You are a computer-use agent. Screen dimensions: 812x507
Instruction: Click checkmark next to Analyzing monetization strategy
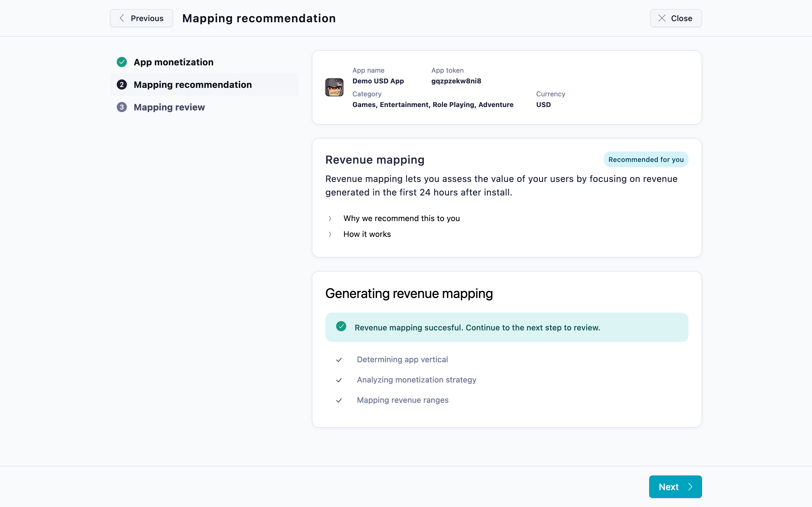tap(339, 380)
